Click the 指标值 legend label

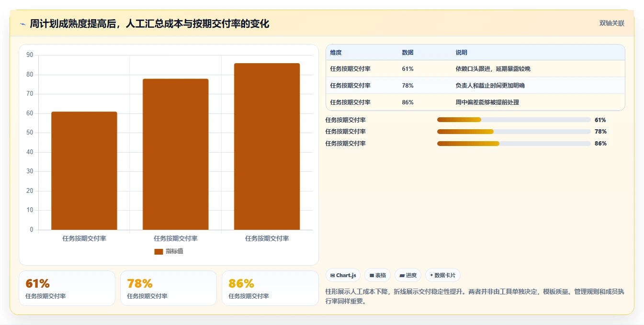pyautogui.click(x=174, y=251)
